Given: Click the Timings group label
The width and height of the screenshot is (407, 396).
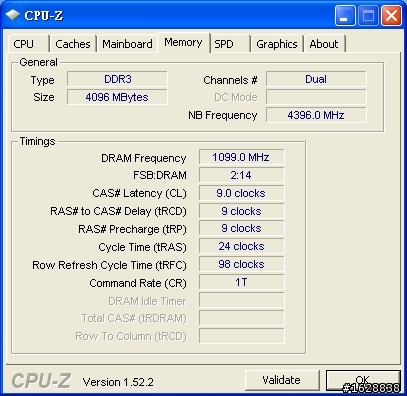Looking at the screenshot, I should [37, 141].
